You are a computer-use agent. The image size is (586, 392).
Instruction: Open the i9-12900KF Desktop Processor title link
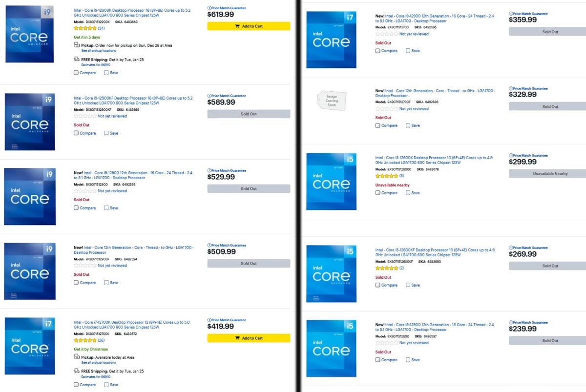(133, 101)
